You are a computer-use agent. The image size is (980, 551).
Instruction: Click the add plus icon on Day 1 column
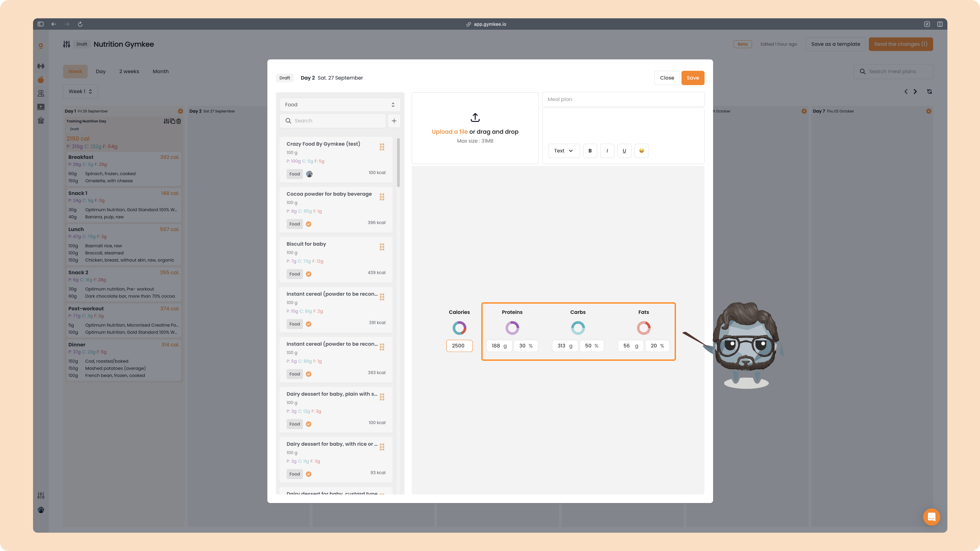(180, 111)
